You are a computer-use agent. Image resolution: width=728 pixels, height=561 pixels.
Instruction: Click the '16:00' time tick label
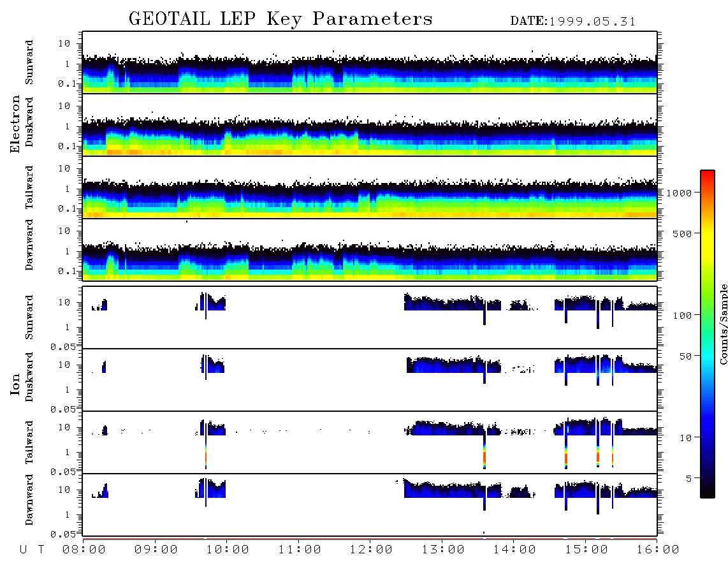pyautogui.click(x=658, y=550)
